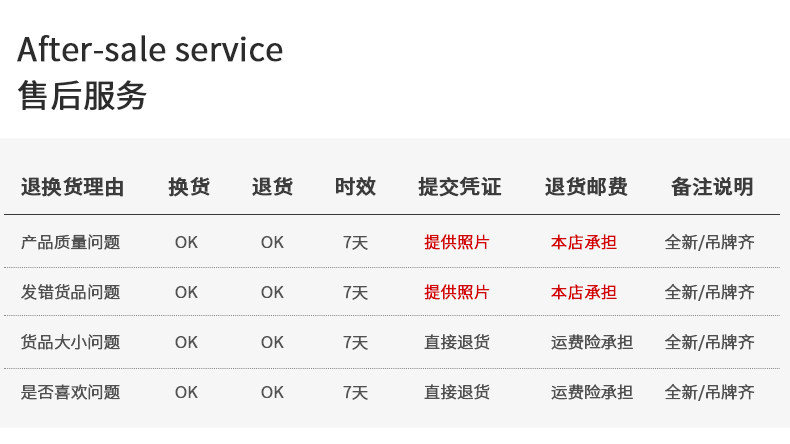Click red 本店承担 in 发错货品问题 row
This screenshot has width=790, height=444.
pos(584,292)
